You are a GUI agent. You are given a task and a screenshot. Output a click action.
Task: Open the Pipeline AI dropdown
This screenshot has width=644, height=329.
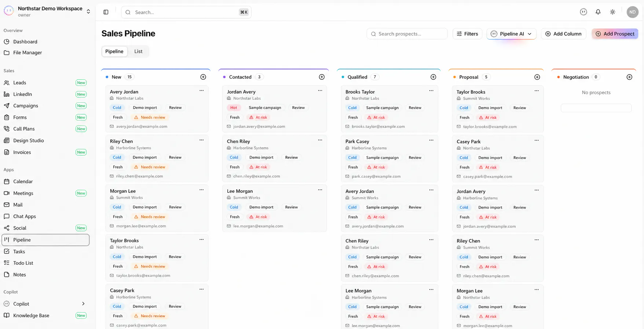tap(511, 34)
